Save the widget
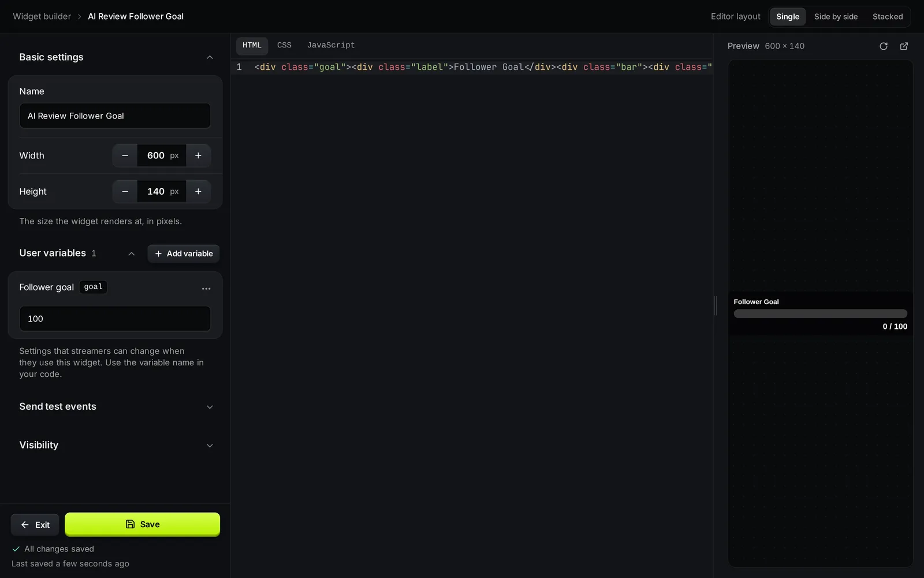This screenshot has height=578, width=924. click(x=142, y=524)
